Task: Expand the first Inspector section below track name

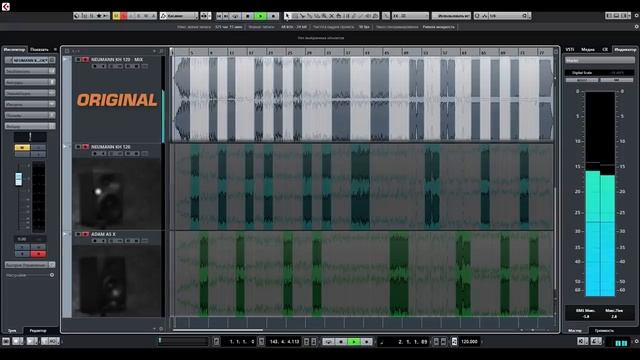Action: 30,71
